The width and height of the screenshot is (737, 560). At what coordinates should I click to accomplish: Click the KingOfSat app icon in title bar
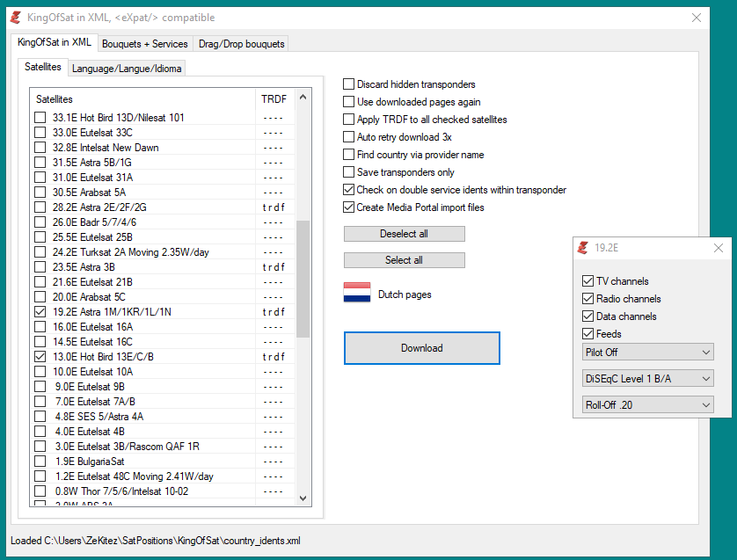(x=16, y=18)
